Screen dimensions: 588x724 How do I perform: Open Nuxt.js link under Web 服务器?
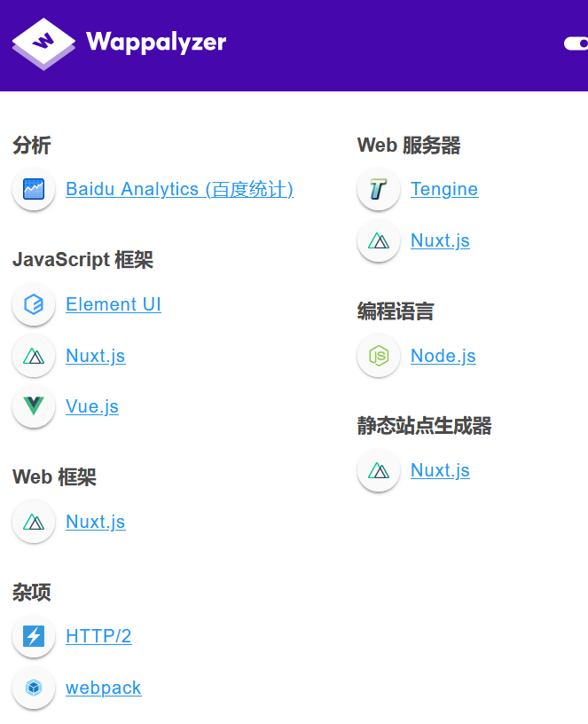[440, 240]
